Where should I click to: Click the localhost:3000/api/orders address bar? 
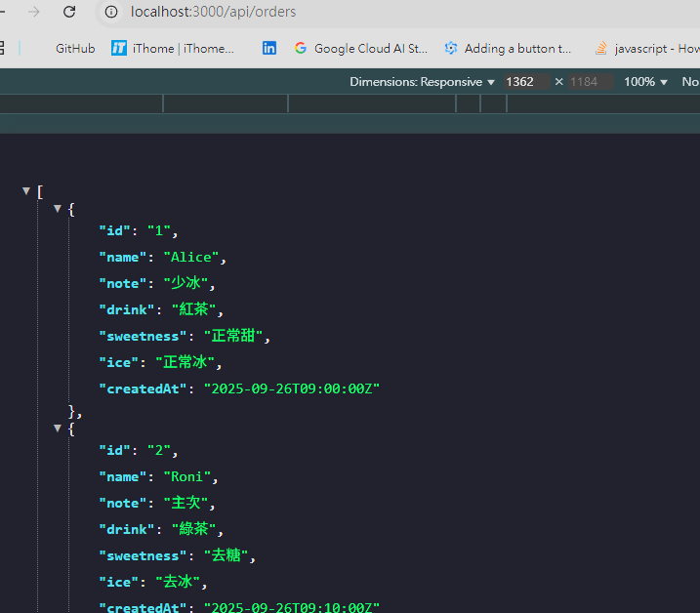click(x=213, y=12)
